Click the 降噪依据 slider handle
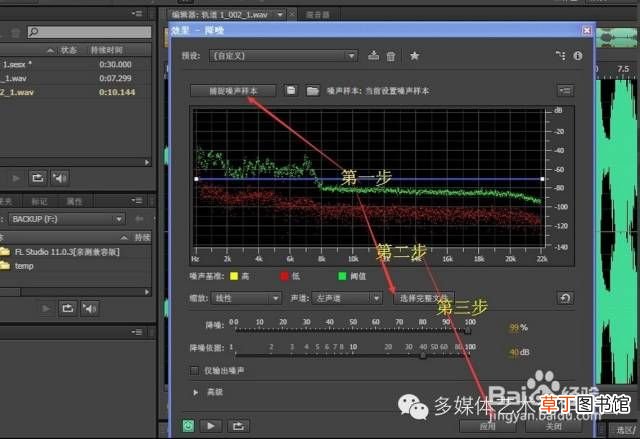 (x=423, y=355)
